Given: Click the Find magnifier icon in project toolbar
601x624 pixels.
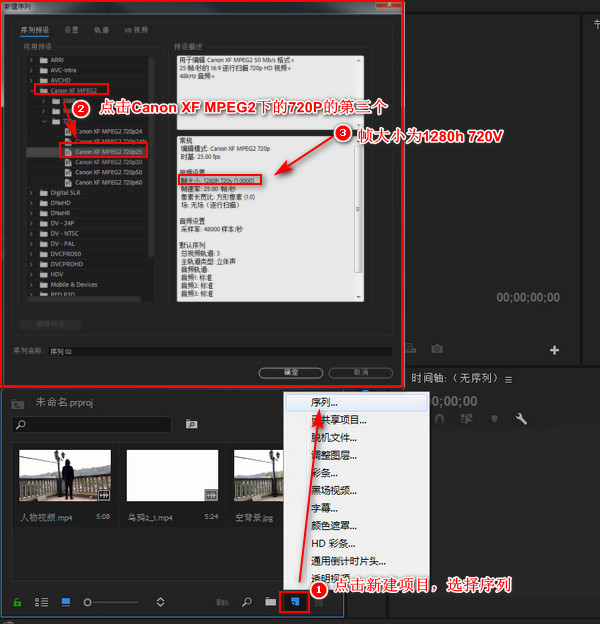Looking at the screenshot, I should [x=247, y=602].
